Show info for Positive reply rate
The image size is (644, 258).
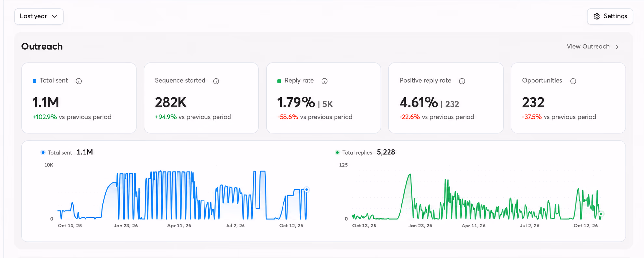pos(462,81)
